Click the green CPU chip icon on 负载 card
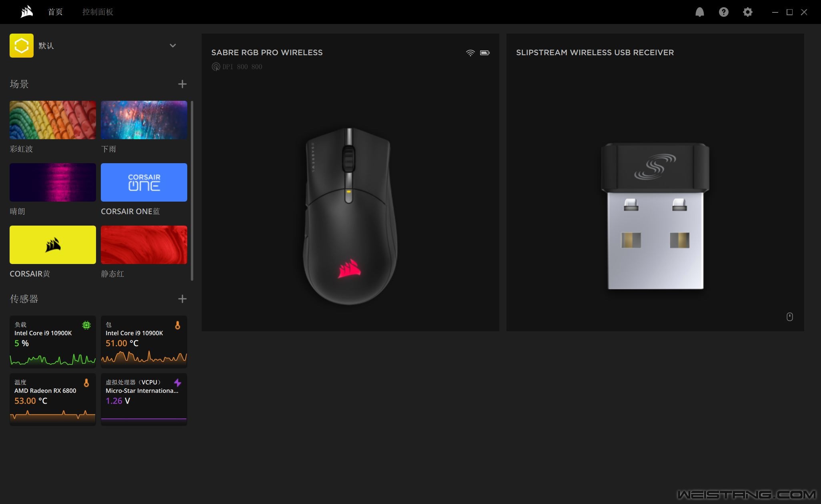 pos(86,325)
